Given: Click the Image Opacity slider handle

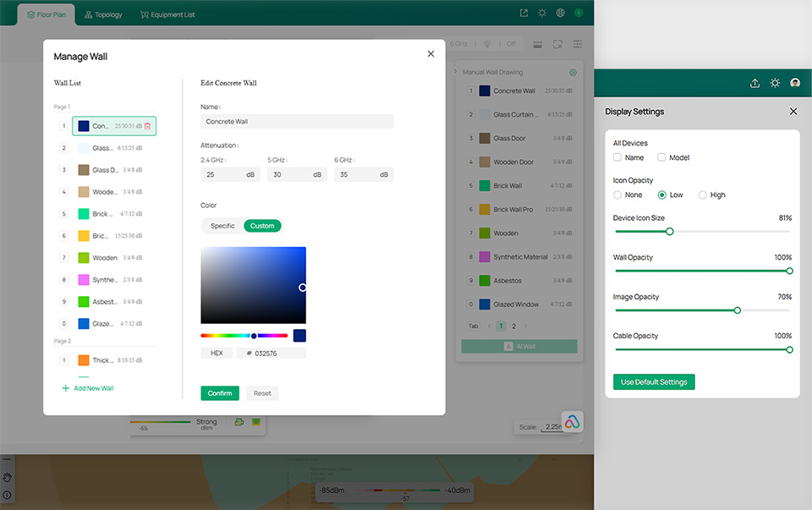Looking at the screenshot, I should point(737,310).
